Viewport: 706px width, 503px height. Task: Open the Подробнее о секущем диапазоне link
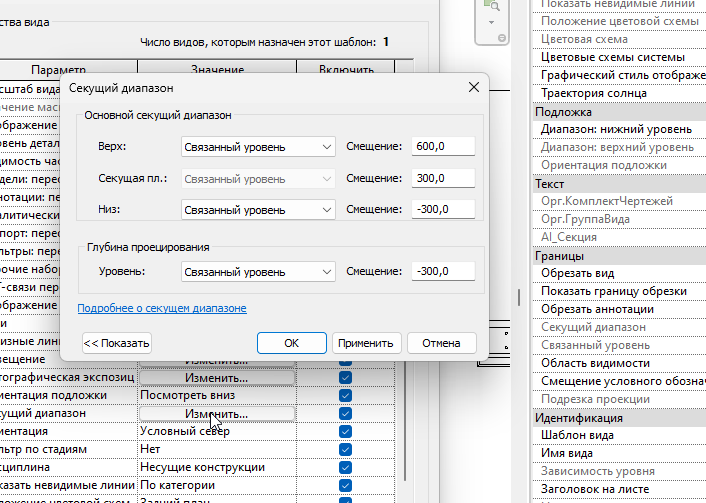click(162, 308)
